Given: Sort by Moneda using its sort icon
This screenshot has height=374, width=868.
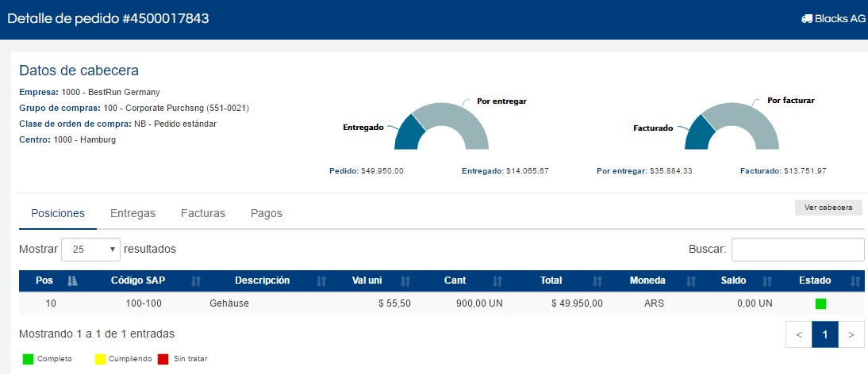Looking at the screenshot, I should [690, 280].
